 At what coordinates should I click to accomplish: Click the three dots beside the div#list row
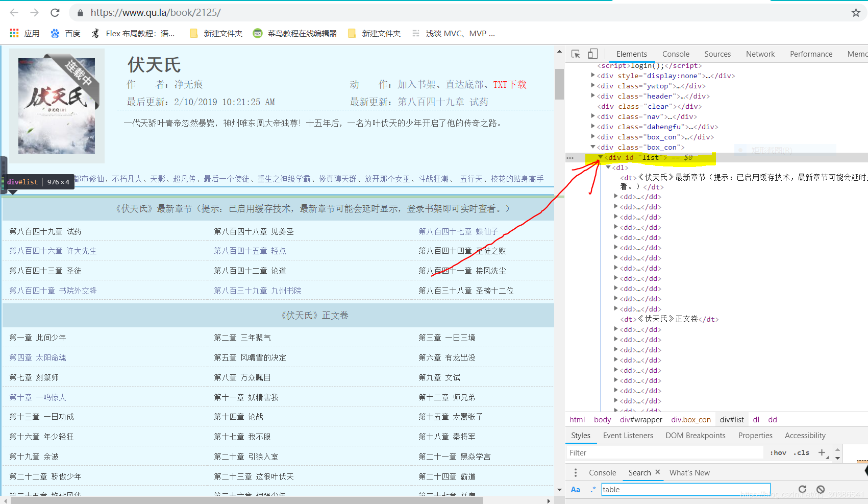(571, 158)
